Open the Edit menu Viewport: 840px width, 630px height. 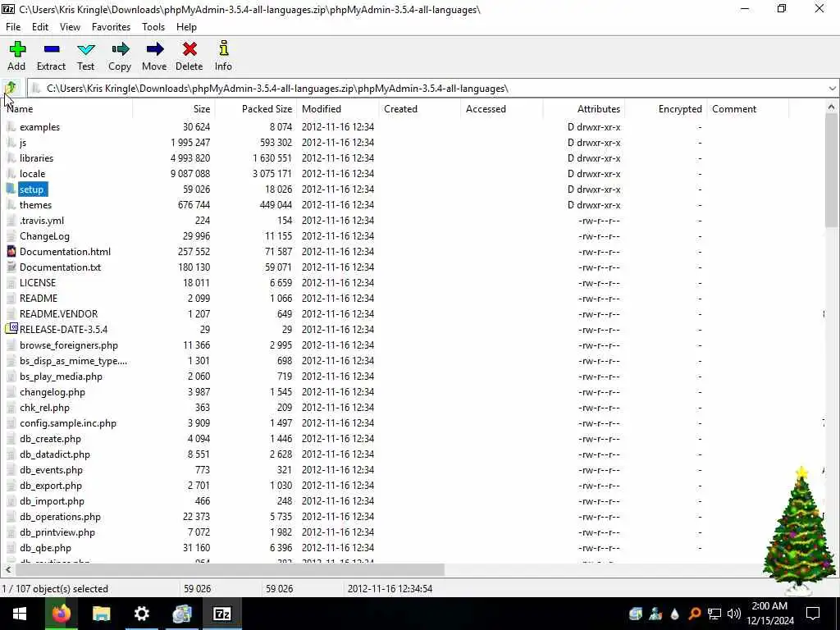coord(40,27)
